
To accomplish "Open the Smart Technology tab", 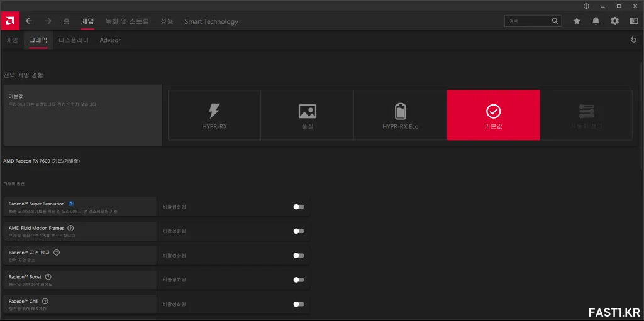I will click(211, 21).
